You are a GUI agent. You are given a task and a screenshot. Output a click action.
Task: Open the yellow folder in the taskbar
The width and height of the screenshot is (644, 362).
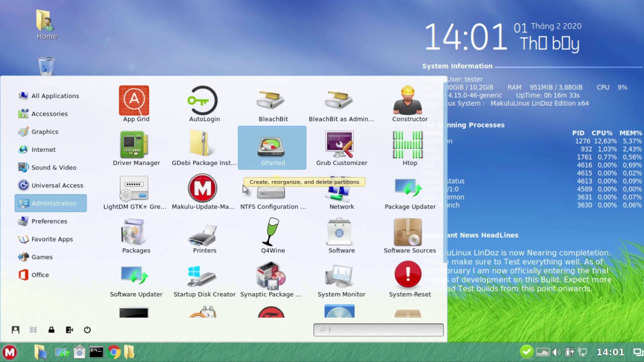(x=129, y=352)
